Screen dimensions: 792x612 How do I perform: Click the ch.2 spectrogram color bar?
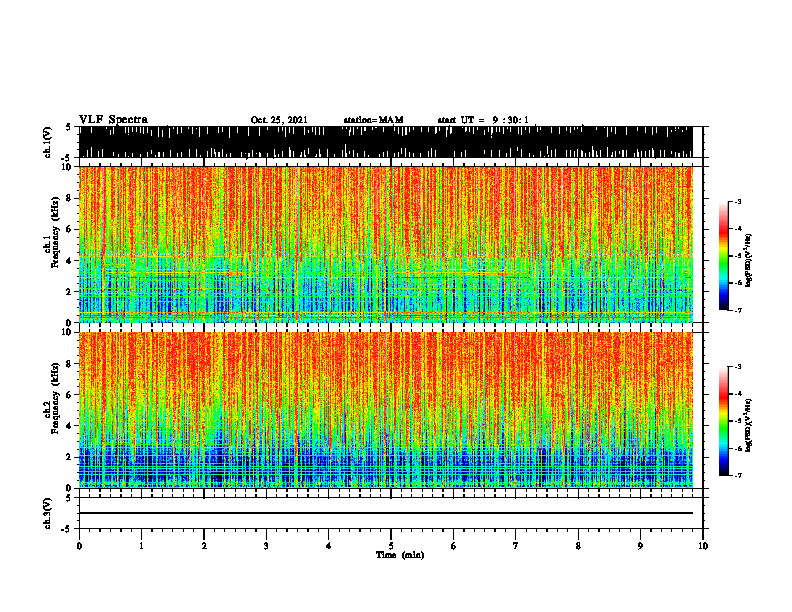tap(723, 421)
